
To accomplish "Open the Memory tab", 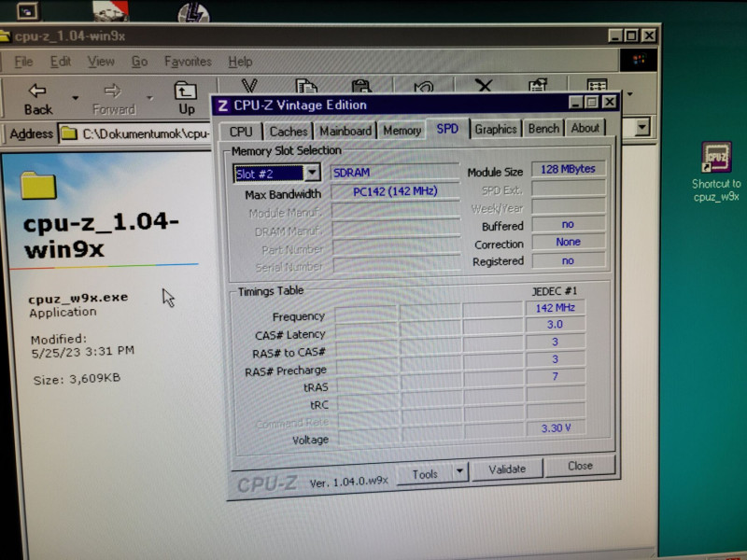I will tap(402, 130).
